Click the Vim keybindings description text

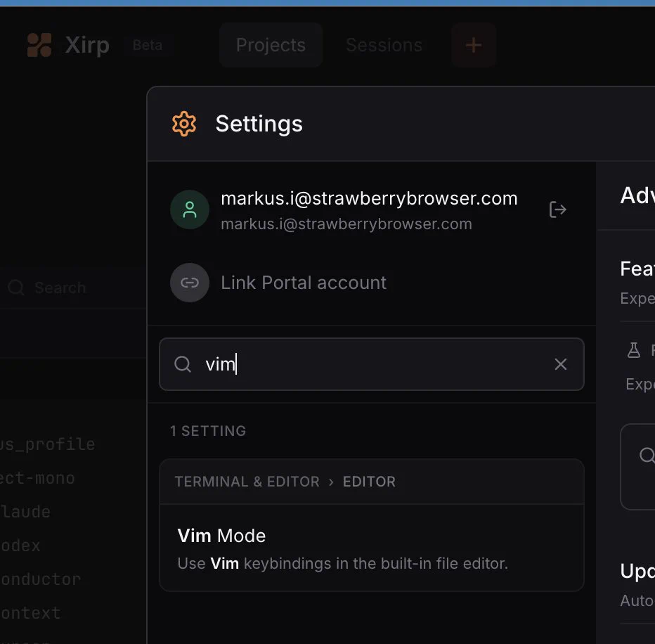click(342, 564)
